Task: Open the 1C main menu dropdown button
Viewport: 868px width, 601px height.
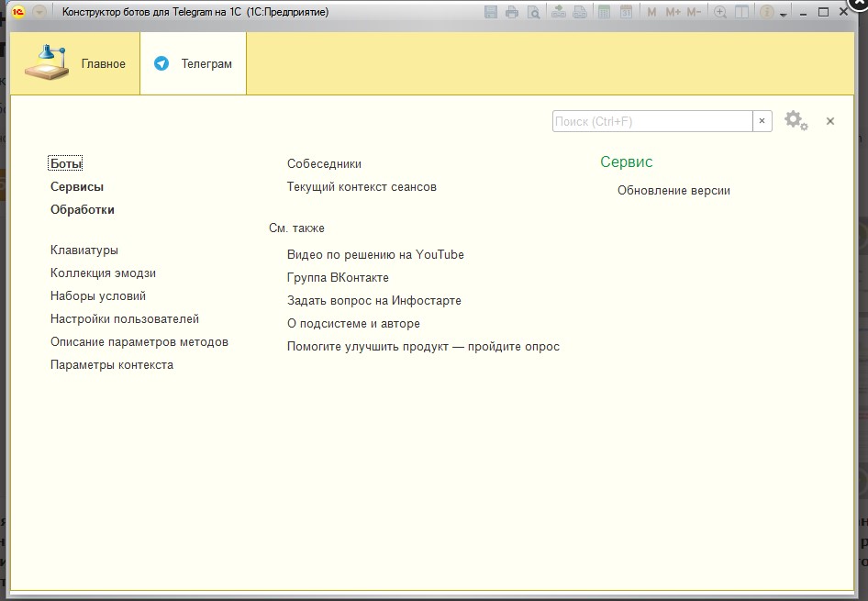Action: [39, 12]
